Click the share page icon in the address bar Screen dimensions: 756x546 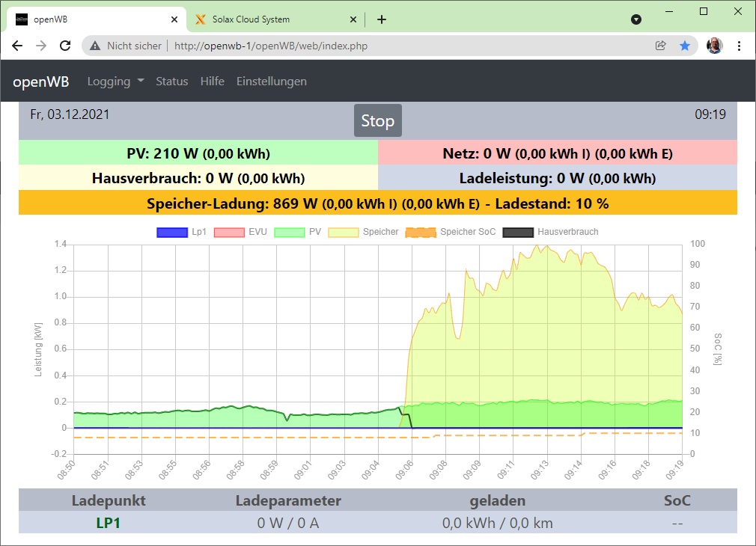[661, 46]
